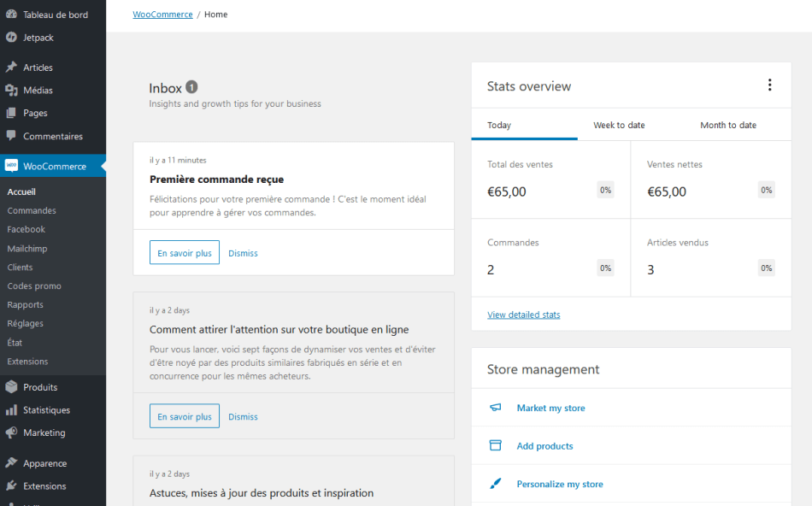The width and height of the screenshot is (812, 506).
Task: Click the Apparence paintbrush icon
Action: pos(11,463)
